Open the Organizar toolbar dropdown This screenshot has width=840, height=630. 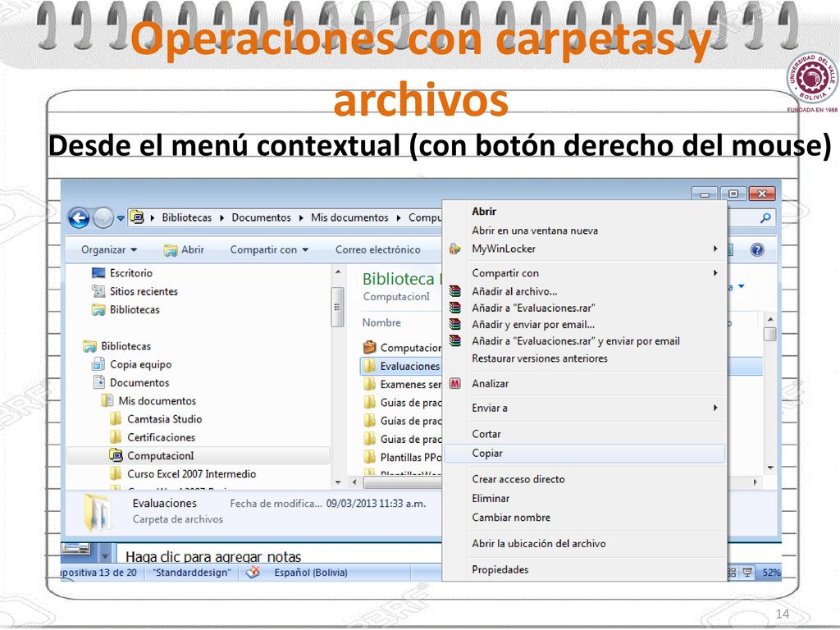(x=109, y=249)
